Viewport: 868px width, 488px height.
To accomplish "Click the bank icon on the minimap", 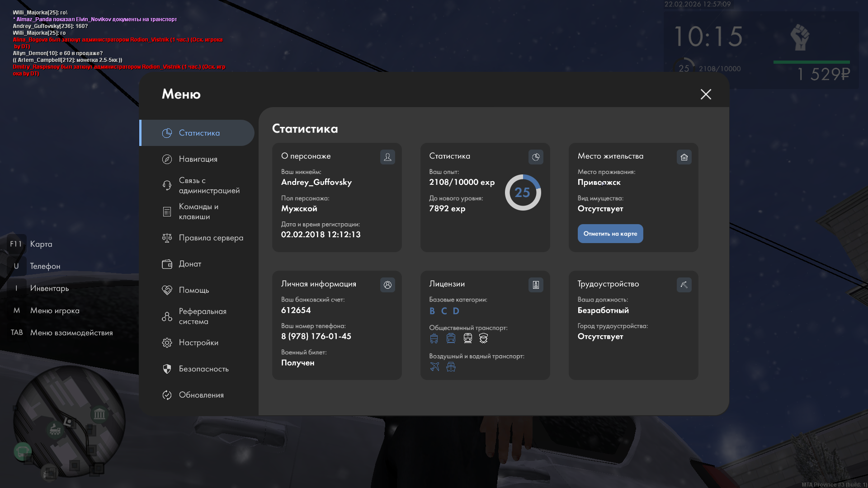I will (99, 413).
